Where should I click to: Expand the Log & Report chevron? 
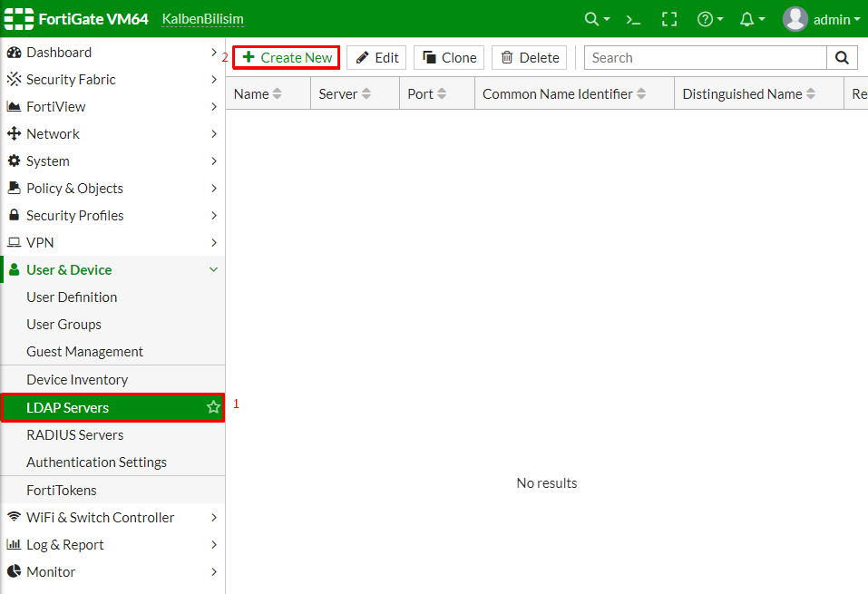click(x=214, y=544)
